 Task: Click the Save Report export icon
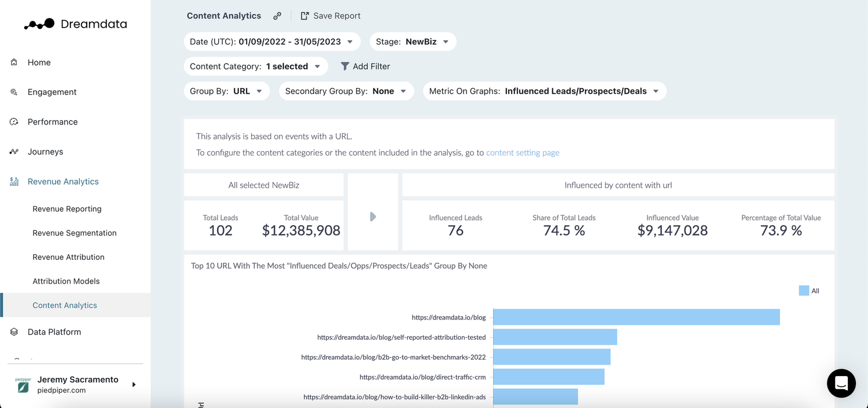point(304,16)
